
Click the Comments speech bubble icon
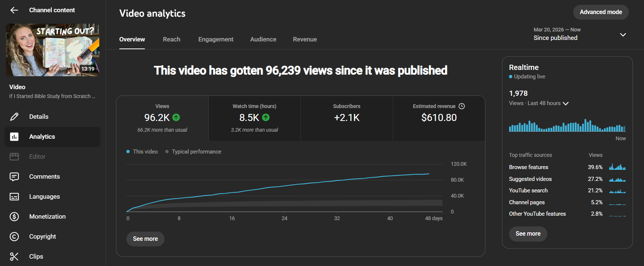[x=14, y=177]
